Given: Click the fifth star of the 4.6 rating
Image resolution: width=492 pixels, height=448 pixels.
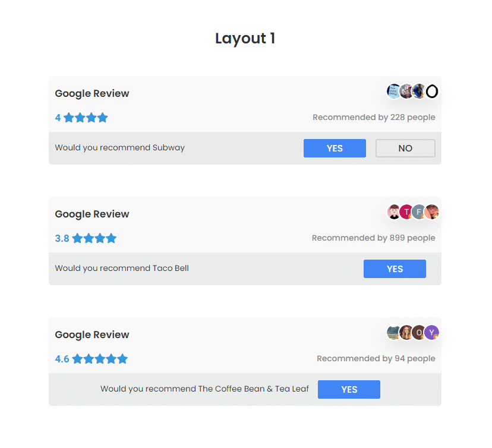Looking at the screenshot, I should tap(122, 359).
